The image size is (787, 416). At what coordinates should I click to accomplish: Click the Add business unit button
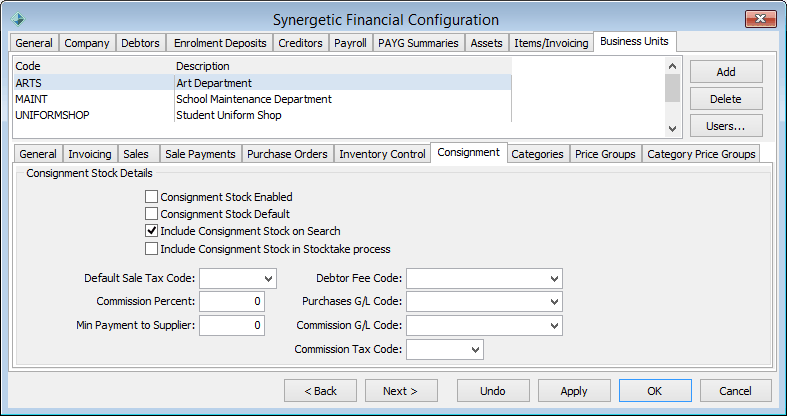(x=726, y=72)
